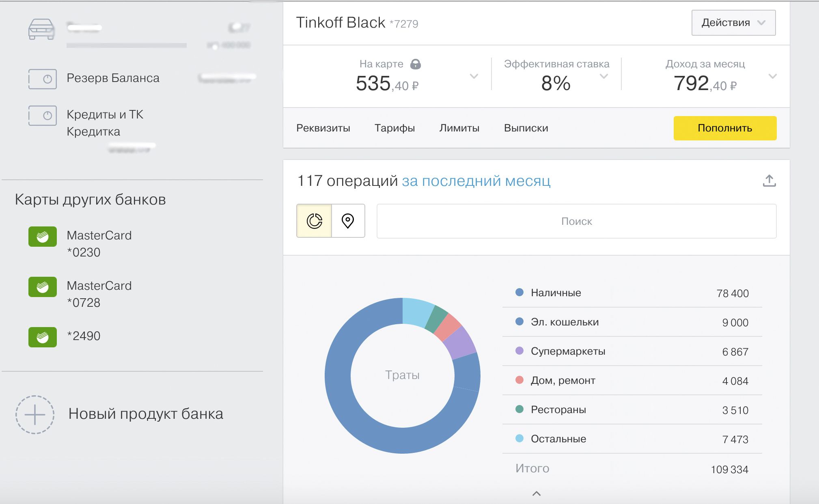
Task: Open the Тарифы tab
Action: tap(394, 128)
